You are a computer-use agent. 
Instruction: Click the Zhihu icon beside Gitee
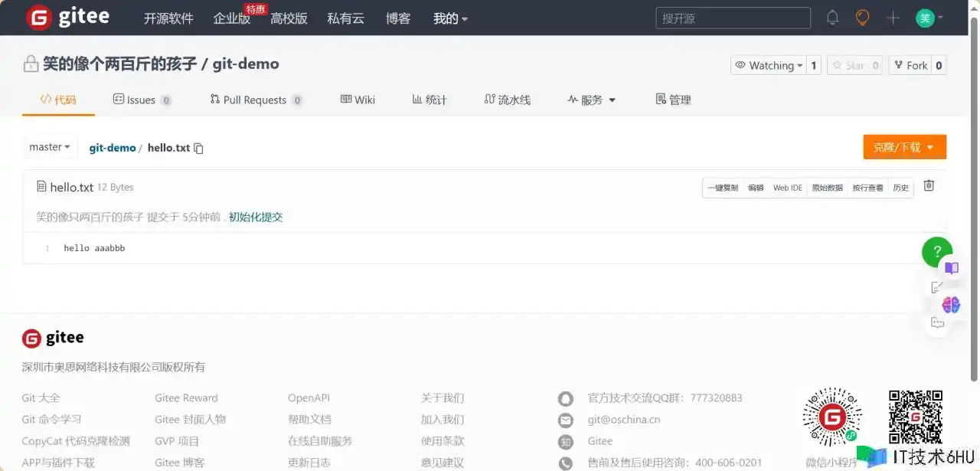[x=565, y=441]
